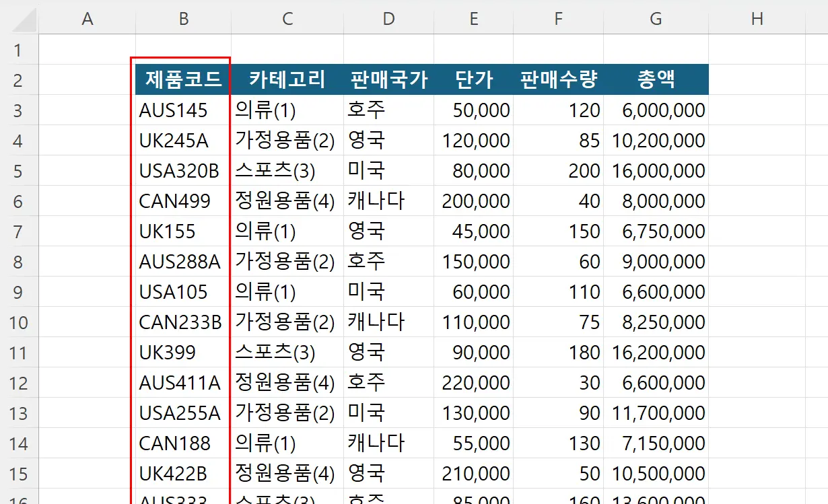Select the 판매수량 value 85 cell

(x=558, y=140)
